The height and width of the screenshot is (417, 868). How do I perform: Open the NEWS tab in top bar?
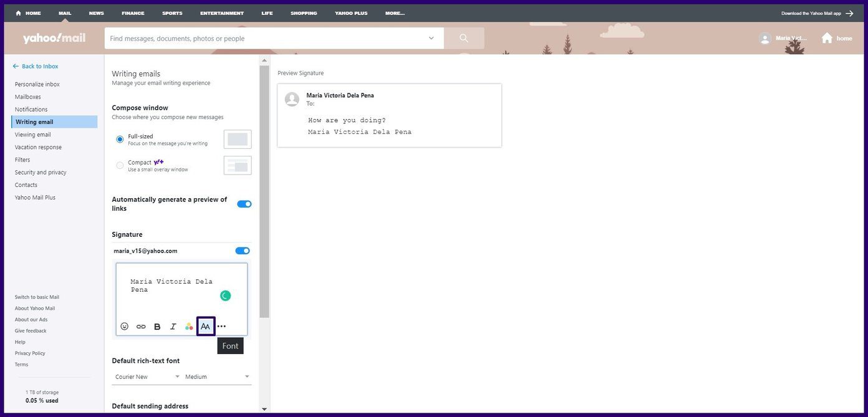[97, 13]
